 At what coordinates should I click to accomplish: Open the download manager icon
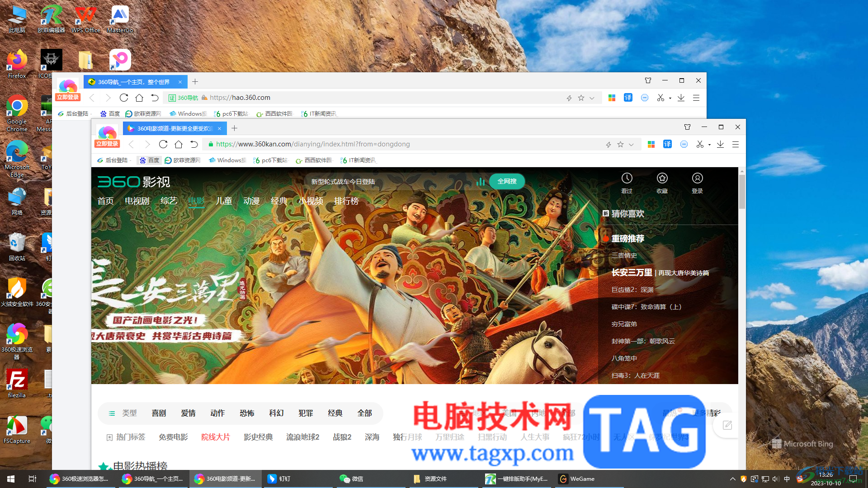pos(721,144)
